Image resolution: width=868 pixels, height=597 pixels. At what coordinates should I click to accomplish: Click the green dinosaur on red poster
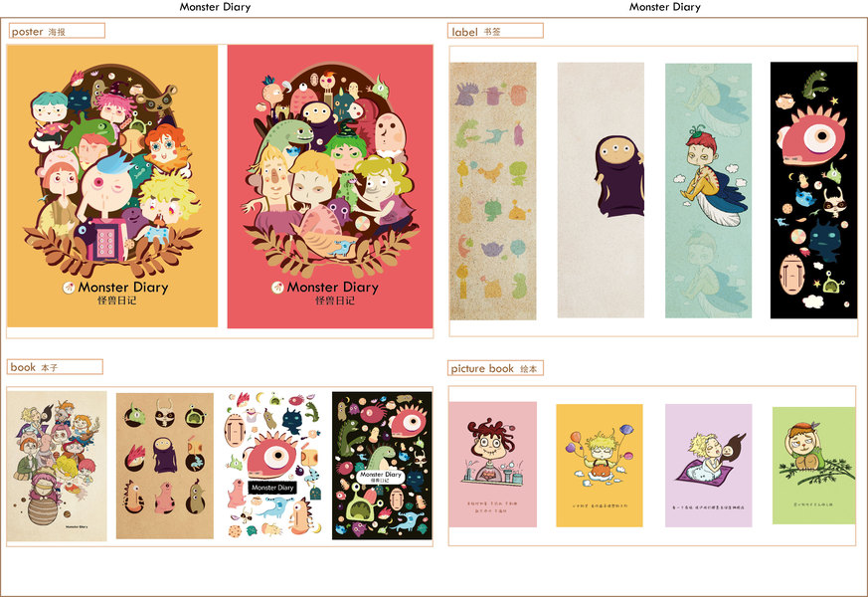pos(286,138)
